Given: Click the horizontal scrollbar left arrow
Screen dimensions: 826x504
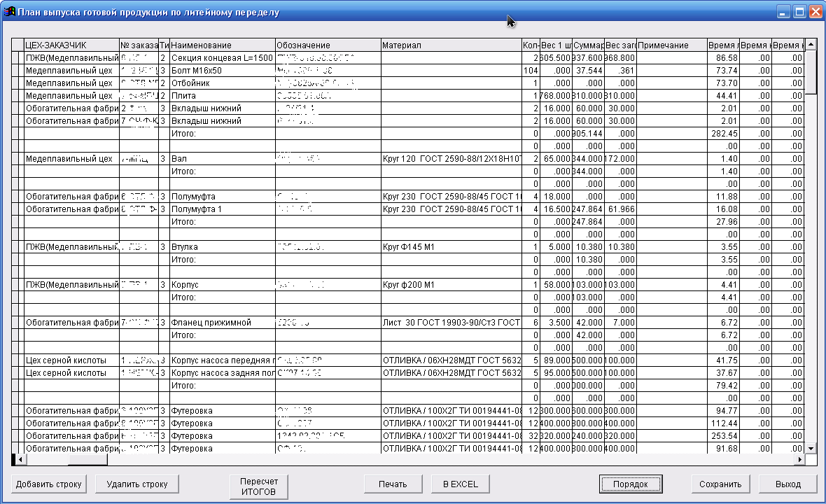Looking at the screenshot, I should pyautogui.click(x=19, y=460).
